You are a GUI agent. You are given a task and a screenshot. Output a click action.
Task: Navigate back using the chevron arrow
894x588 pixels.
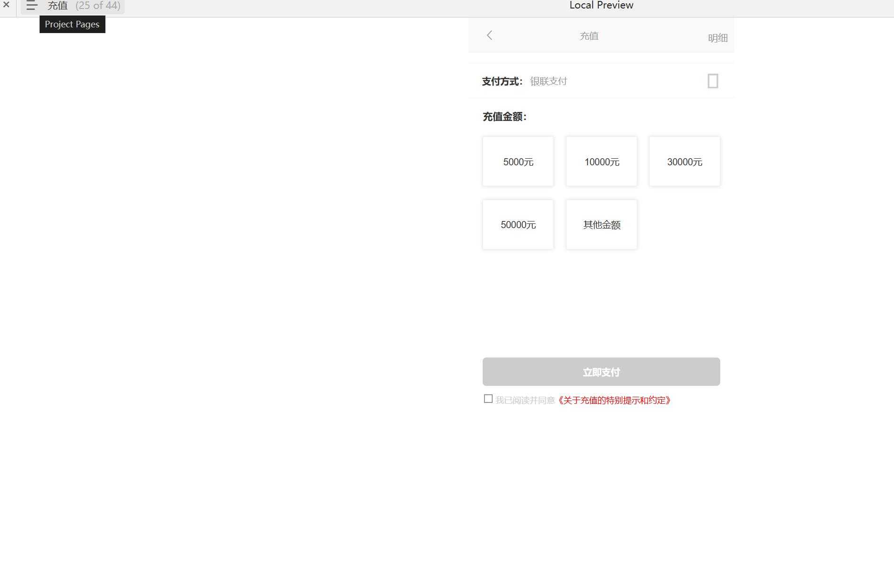pyautogui.click(x=489, y=35)
